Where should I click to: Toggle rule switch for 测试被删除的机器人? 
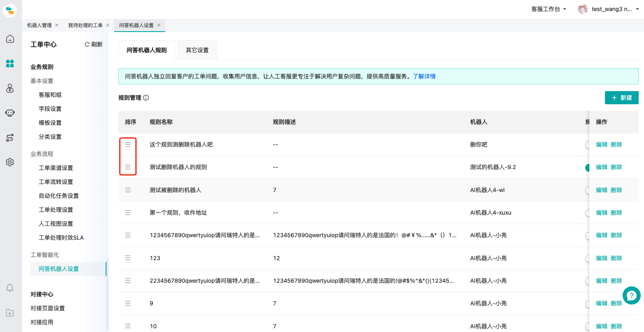click(x=587, y=190)
